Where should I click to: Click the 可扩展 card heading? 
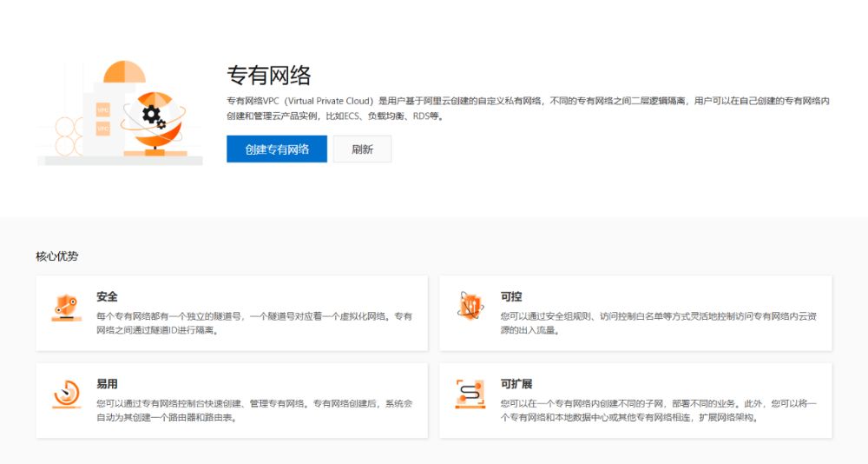click(x=516, y=384)
